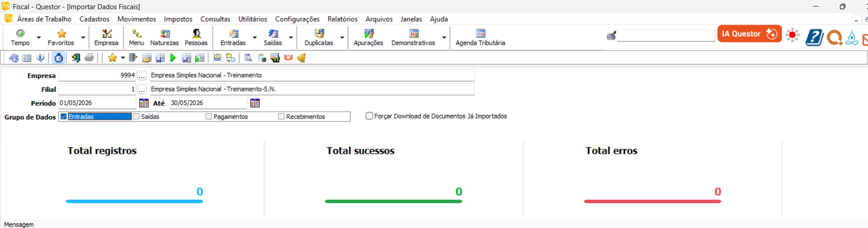The width and height of the screenshot is (868, 228).
Task: Click the Empresa lookup ellipsis button
Action: (x=142, y=75)
